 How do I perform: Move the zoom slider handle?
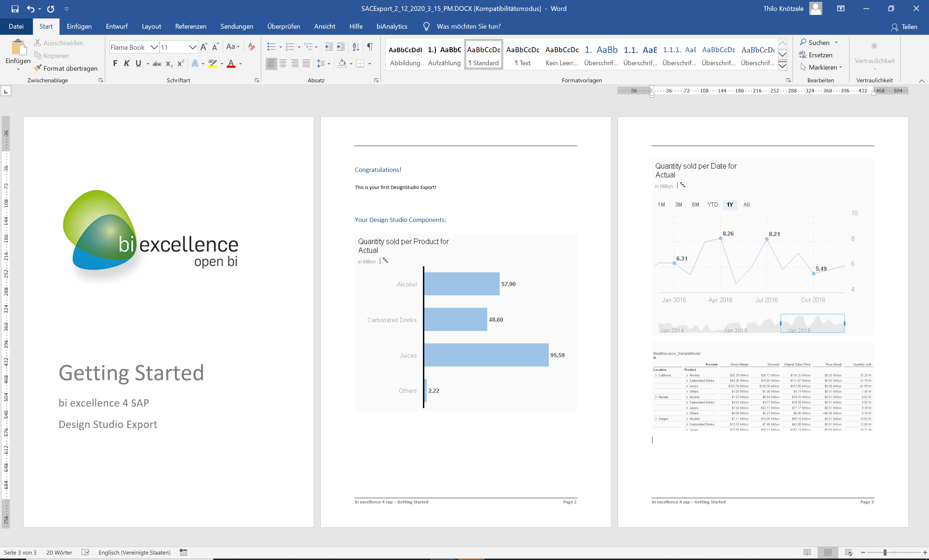(x=884, y=552)
